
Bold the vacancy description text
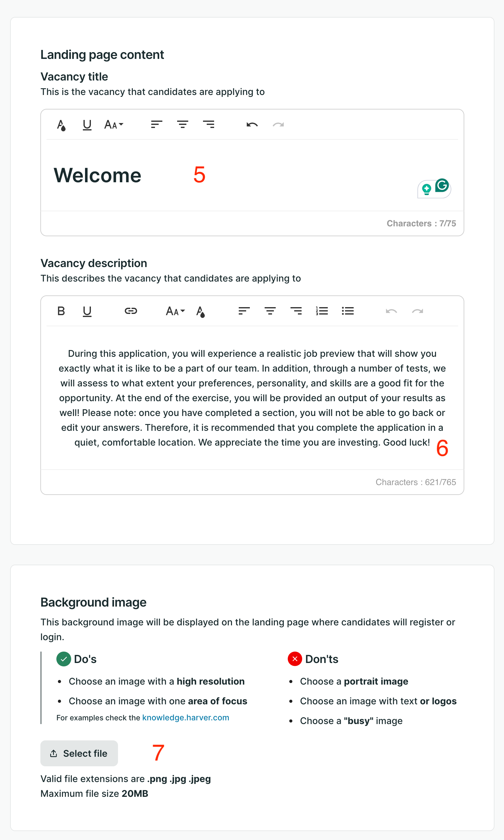[61, 311]
